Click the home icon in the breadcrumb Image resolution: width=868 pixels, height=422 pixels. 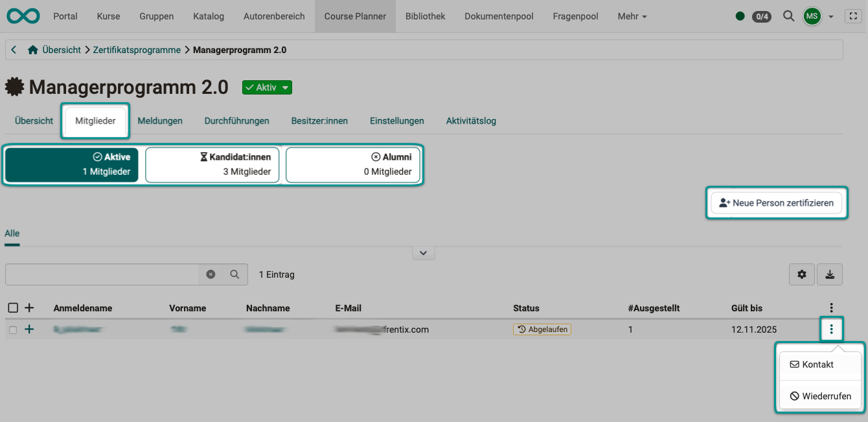tap(32, 49)
